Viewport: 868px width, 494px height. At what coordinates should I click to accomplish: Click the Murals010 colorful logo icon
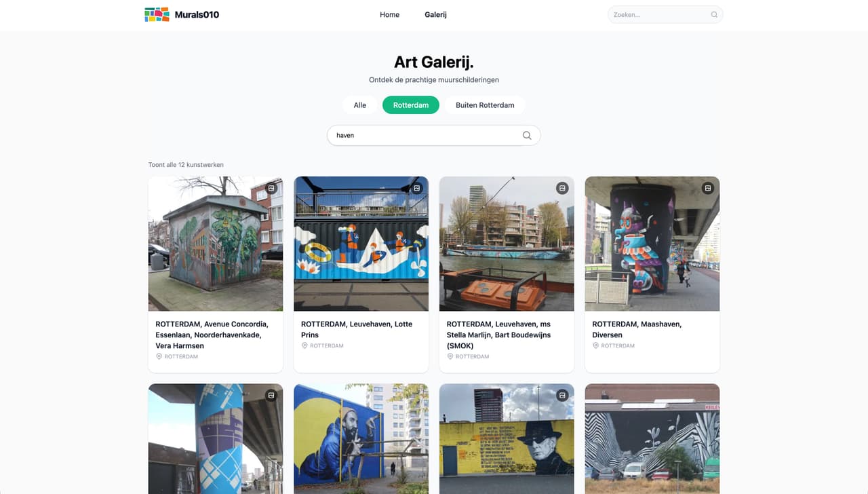point(157,14)
